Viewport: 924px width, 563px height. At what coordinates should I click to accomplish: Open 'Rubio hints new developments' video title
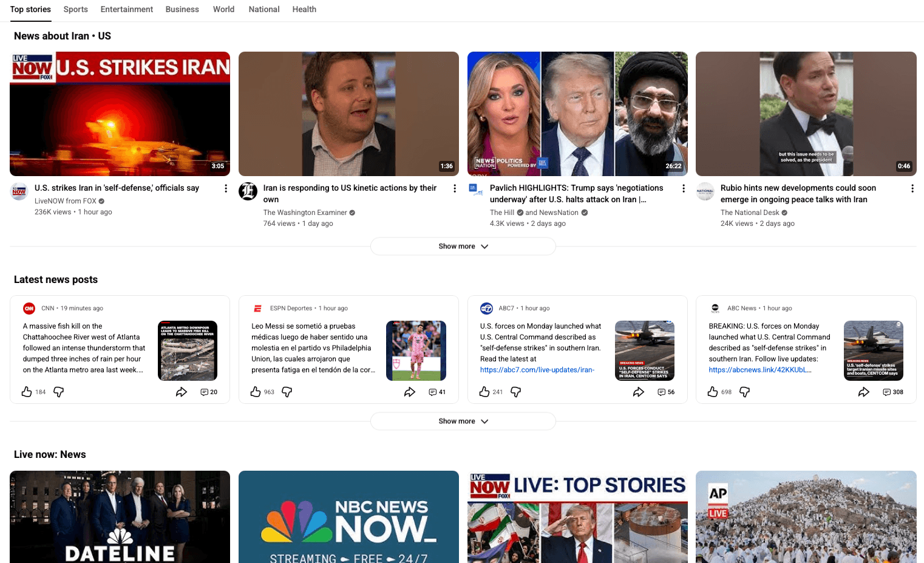click(798, 194)
